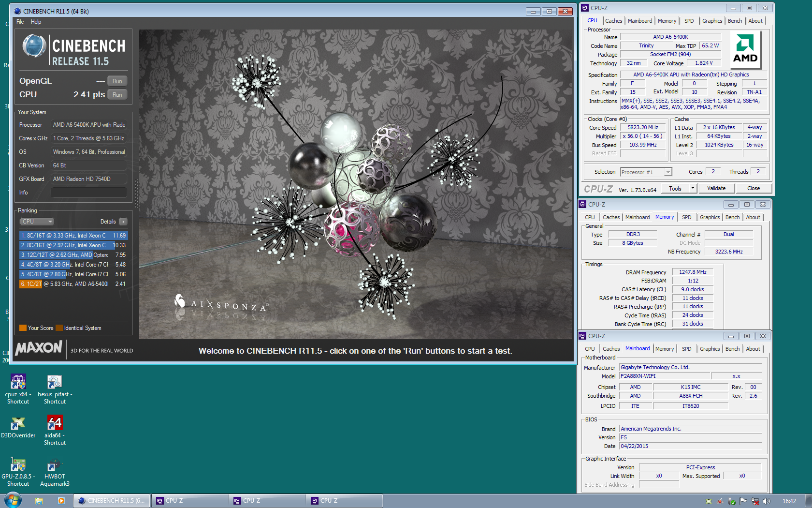The height and width of the screenshot is (508, 812).
Task: Open aida64 shortcut on desktop
Action: (55, 430)
